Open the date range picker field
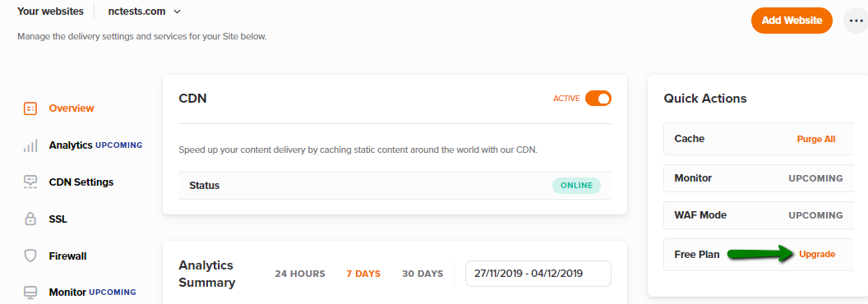Viewport: 868px width, 304px height. [x=538, y=274]
